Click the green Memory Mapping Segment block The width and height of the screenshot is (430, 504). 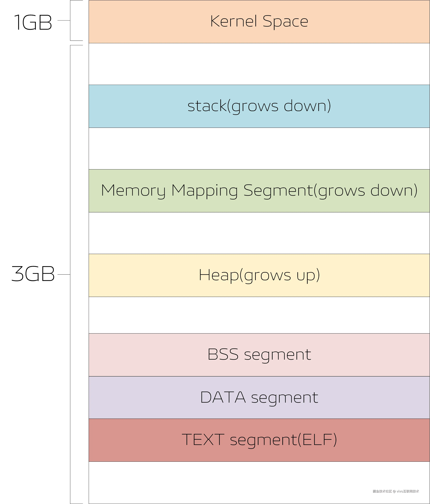pos(259,191)
